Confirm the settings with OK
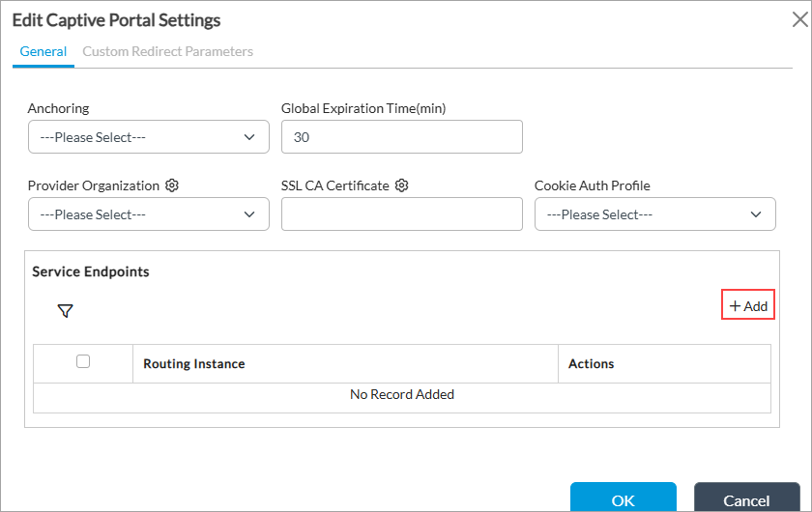Viewport: 812px width, 512px height. coord(623,498)
